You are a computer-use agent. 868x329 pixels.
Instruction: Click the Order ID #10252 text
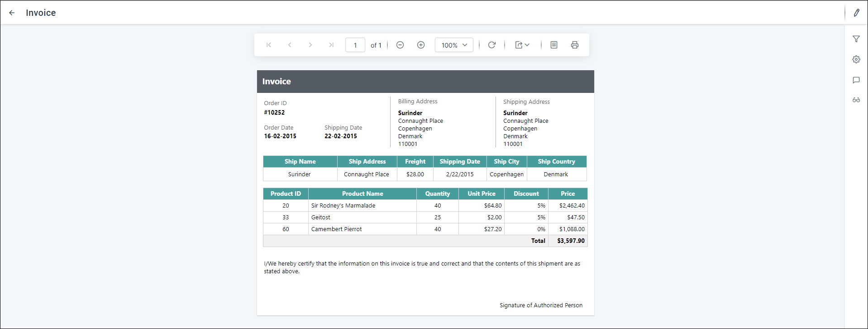(274, 112)
